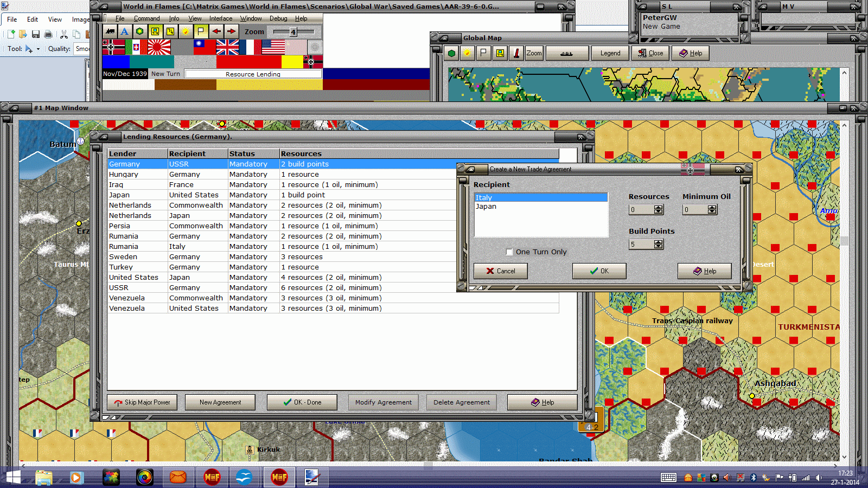Image resolution: width=868 pixels, height=488 pixels.
Task: Open File Explorer from the taskbar
Action: click(44, 477)
